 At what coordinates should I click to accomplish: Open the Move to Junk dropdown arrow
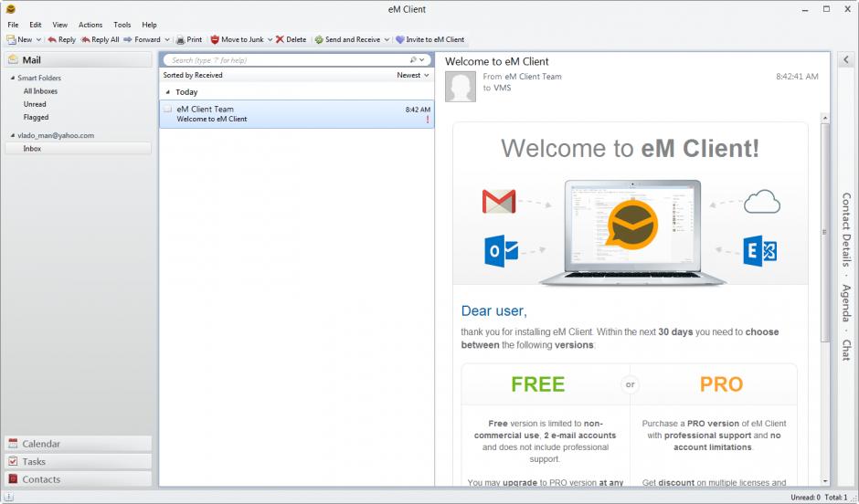pos(270,39)
